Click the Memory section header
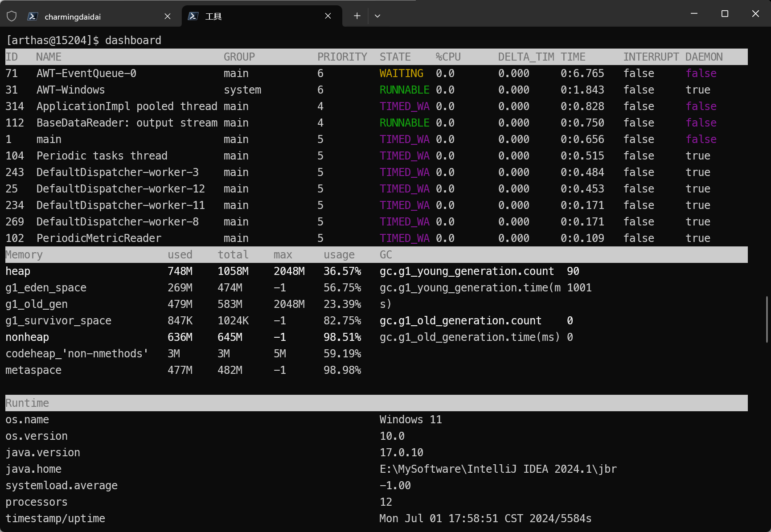The image size is (771, 532). (x=24, y=255)
